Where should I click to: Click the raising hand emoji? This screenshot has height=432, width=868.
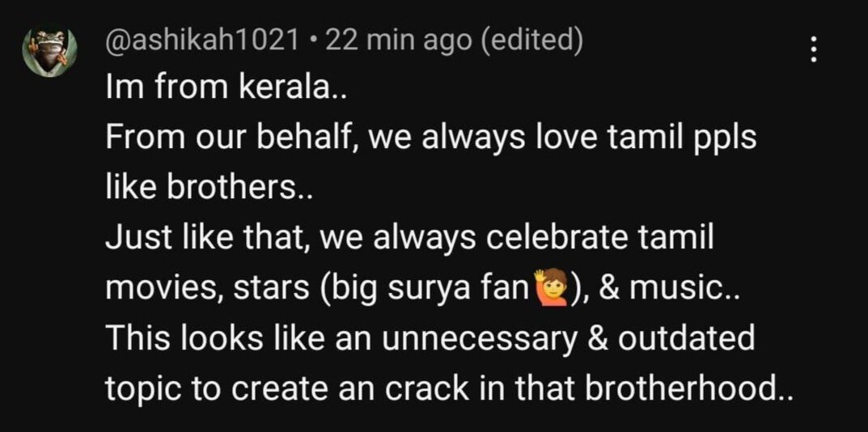click(x=548, y=288)
